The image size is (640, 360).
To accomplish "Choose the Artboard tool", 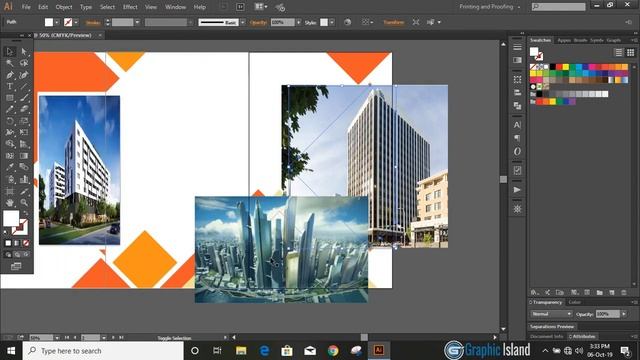I will click(x=10, y=191).
